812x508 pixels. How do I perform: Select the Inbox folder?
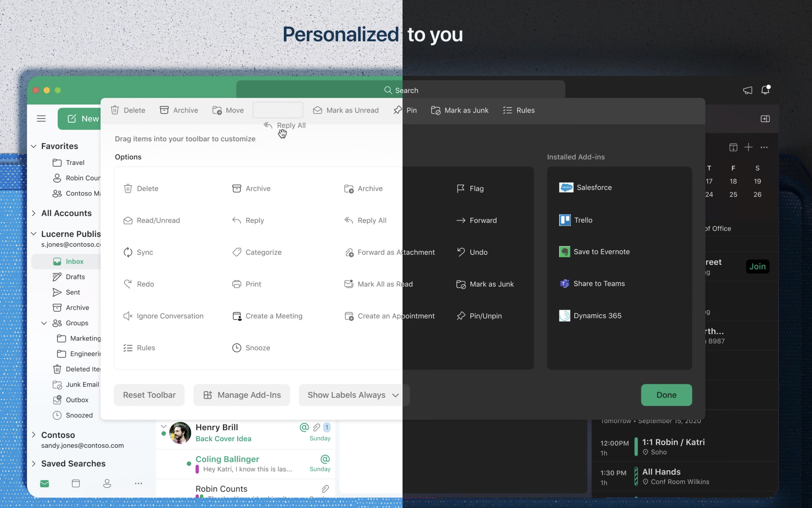[x=74, y=261]
